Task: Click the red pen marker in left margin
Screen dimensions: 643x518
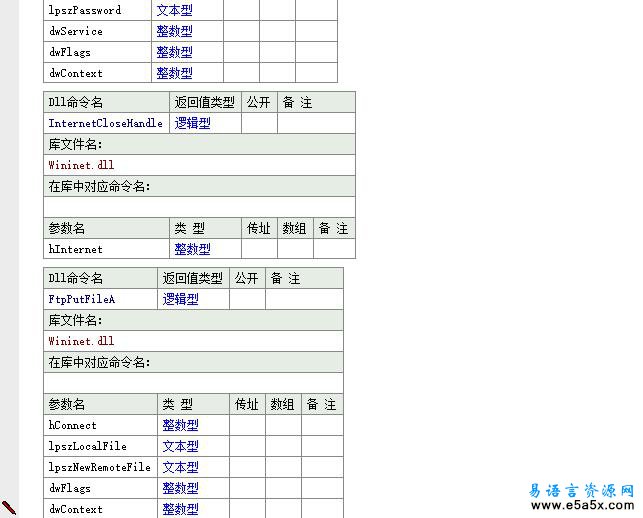Action: (9, 507)
